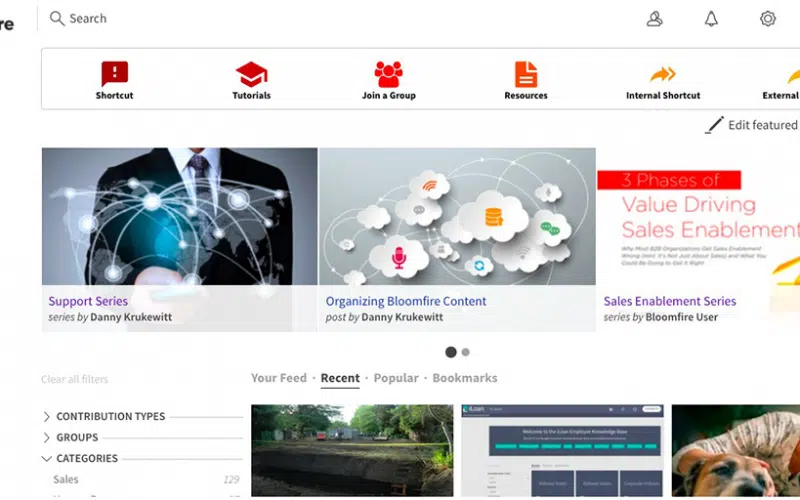The width and height of the screenshot is (800, 500).
Task: Click in the Search field
Action: pos(300,19)
